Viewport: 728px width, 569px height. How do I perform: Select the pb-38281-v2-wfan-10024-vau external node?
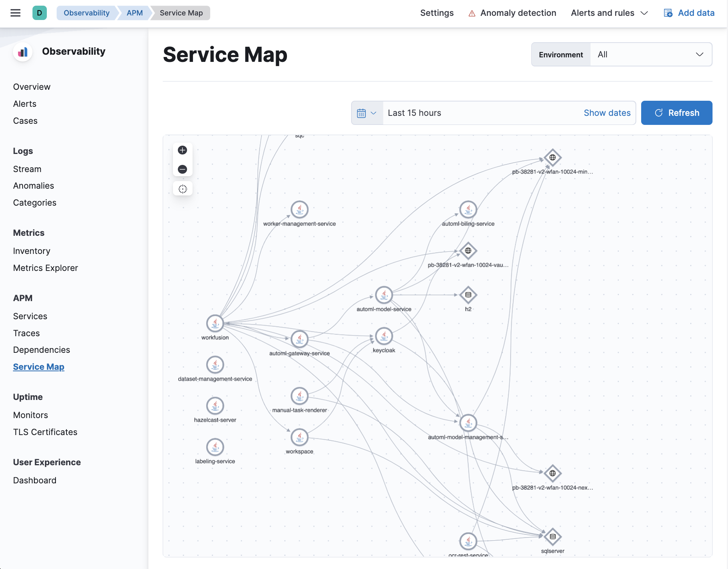click(x=468, y=251)
